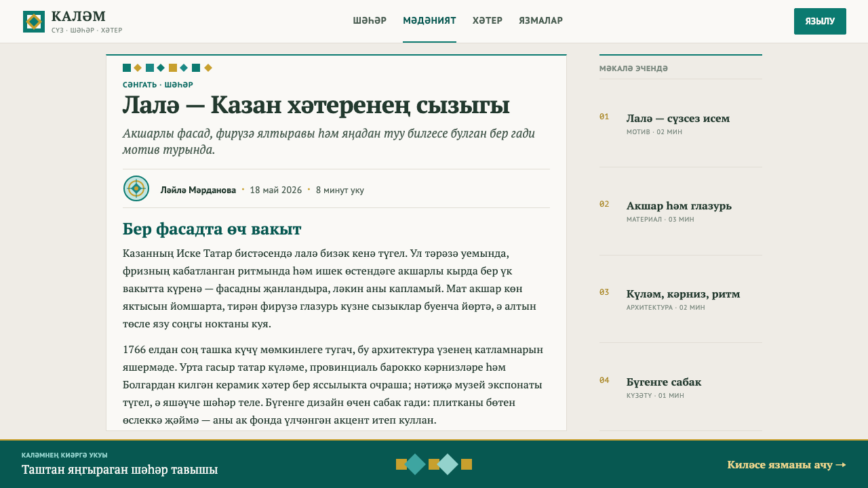Open the ШӘҺӘР navigation section
The width and height of the screenshot is (868, 488).
(370, 21)
